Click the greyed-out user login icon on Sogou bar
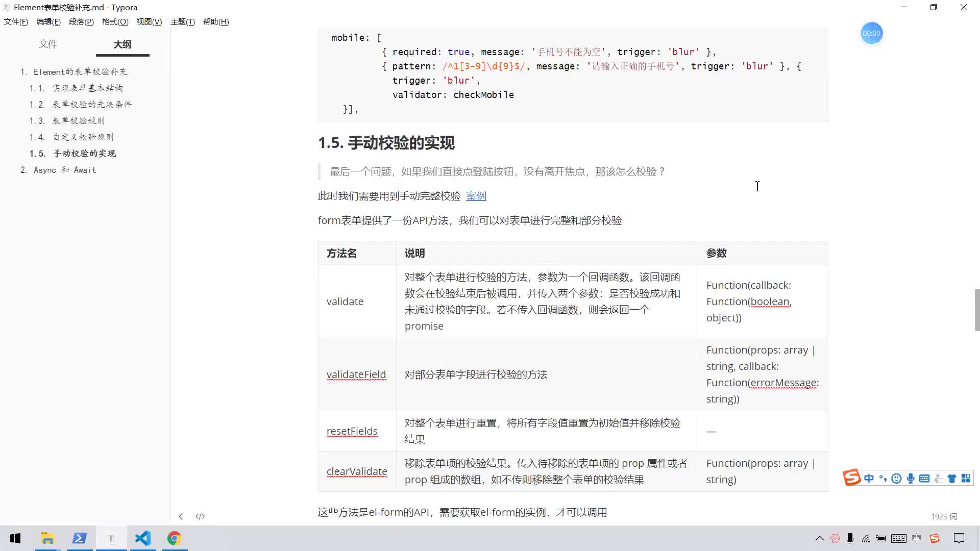Image resolution: width=980 pixels, height=551 pixels. 938,478
